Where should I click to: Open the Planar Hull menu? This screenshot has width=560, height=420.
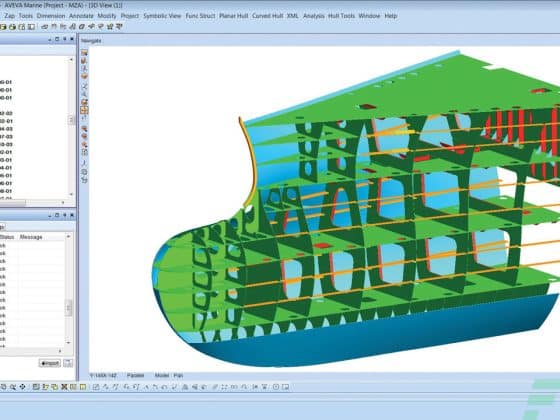[234, 16]
